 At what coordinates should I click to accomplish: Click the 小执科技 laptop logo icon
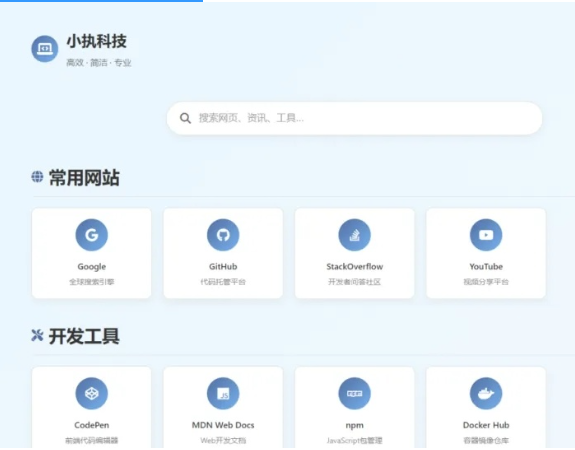pyautogui.click(x=45, y=49)
